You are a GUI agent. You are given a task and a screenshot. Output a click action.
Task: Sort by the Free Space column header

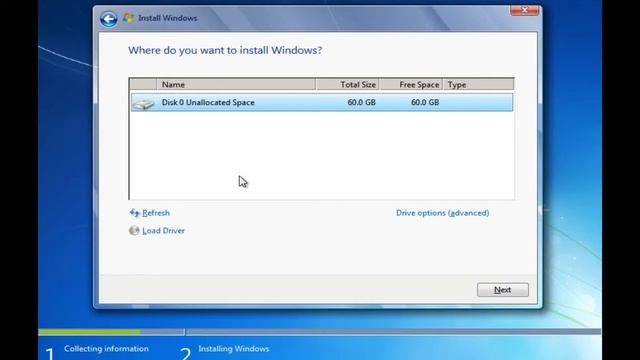coord(411,84)
